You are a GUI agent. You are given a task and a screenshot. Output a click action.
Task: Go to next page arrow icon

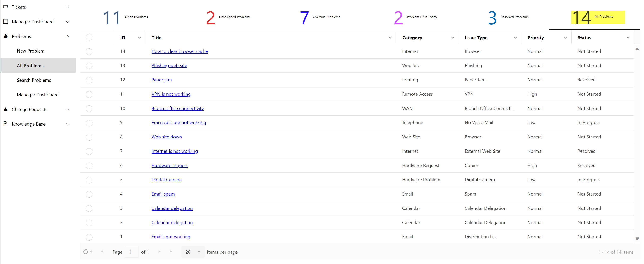pos(159,252)
